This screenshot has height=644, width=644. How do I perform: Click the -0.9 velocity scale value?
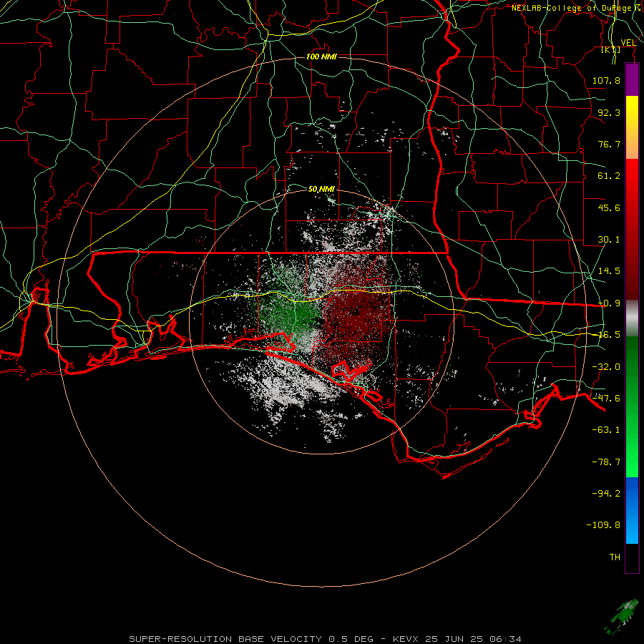pyautogui.click(x=609, y=303)
